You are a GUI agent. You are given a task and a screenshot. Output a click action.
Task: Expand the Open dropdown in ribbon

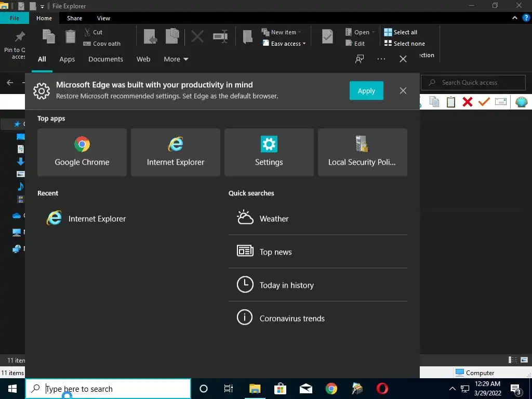pyautogui.click(x=360, y=32)
